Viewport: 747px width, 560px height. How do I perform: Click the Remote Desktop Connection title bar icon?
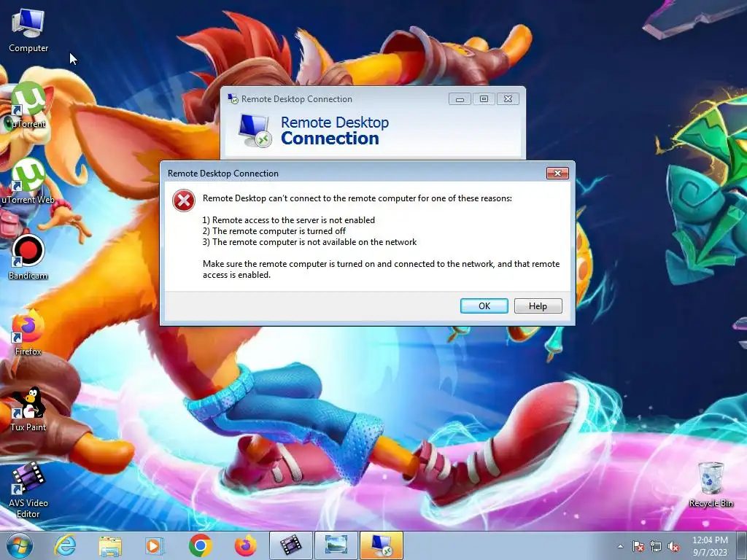(x=233, y=98)
